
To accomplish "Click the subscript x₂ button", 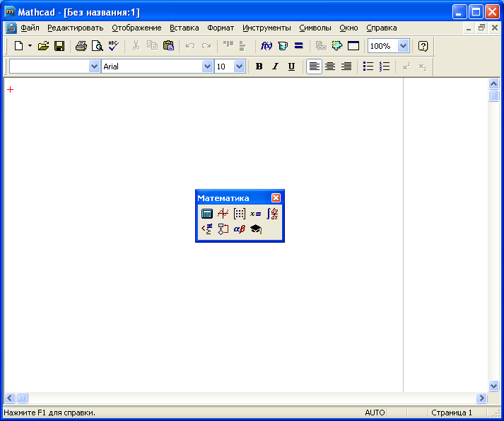I will coord(423,67).
